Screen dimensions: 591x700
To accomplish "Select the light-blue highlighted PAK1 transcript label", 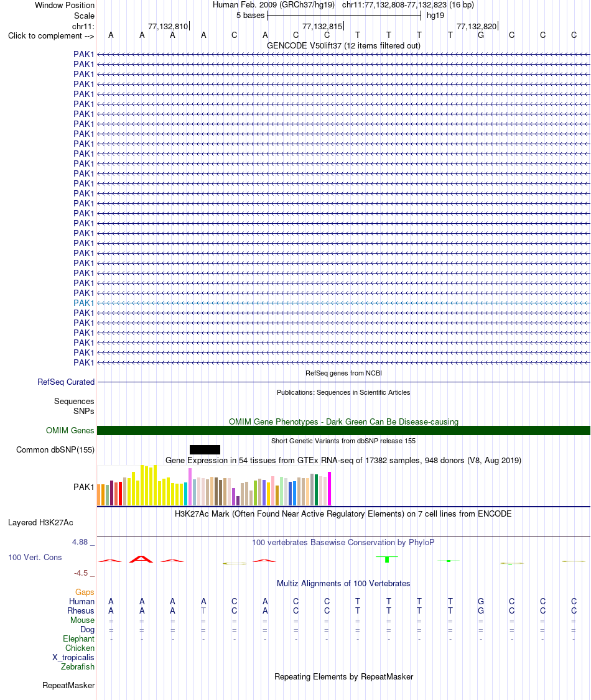I will pos(83,303).
